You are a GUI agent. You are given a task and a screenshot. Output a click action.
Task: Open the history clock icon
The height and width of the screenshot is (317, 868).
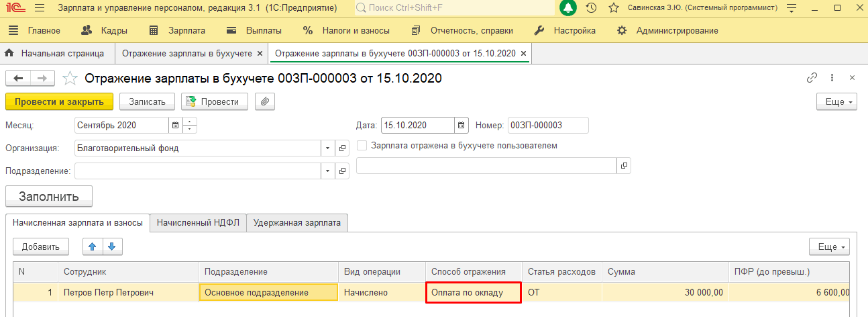pos(591,7)
